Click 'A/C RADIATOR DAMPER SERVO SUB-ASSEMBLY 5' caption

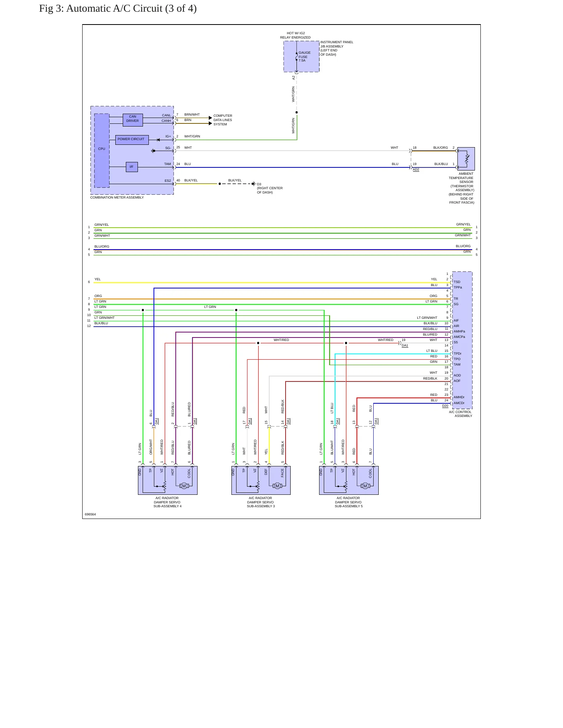(x=348, y=502)
